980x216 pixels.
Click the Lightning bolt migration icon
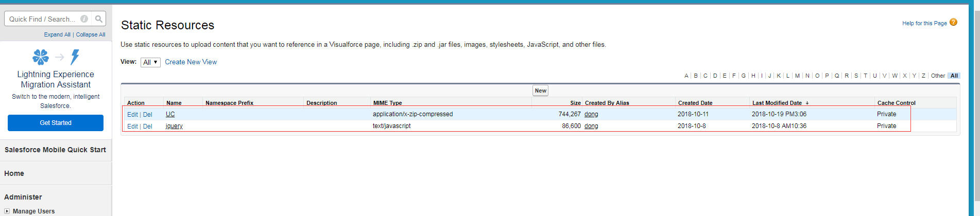click(x=75, y=57)
